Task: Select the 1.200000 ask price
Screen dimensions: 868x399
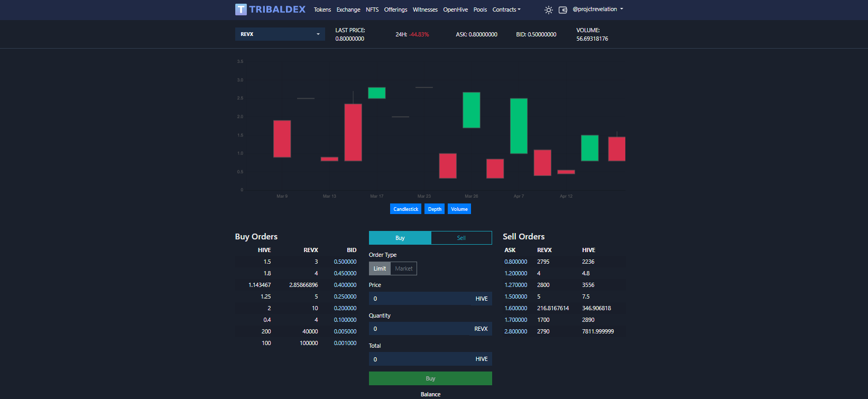Action: pyautogui.click(x=515, y=273)
